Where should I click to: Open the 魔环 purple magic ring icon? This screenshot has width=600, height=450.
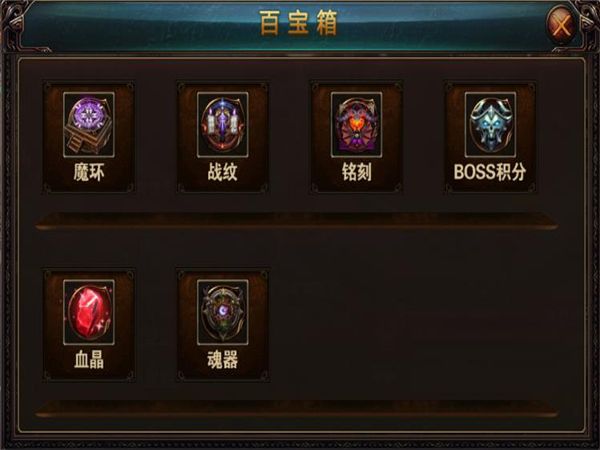(x=89, y=125)
